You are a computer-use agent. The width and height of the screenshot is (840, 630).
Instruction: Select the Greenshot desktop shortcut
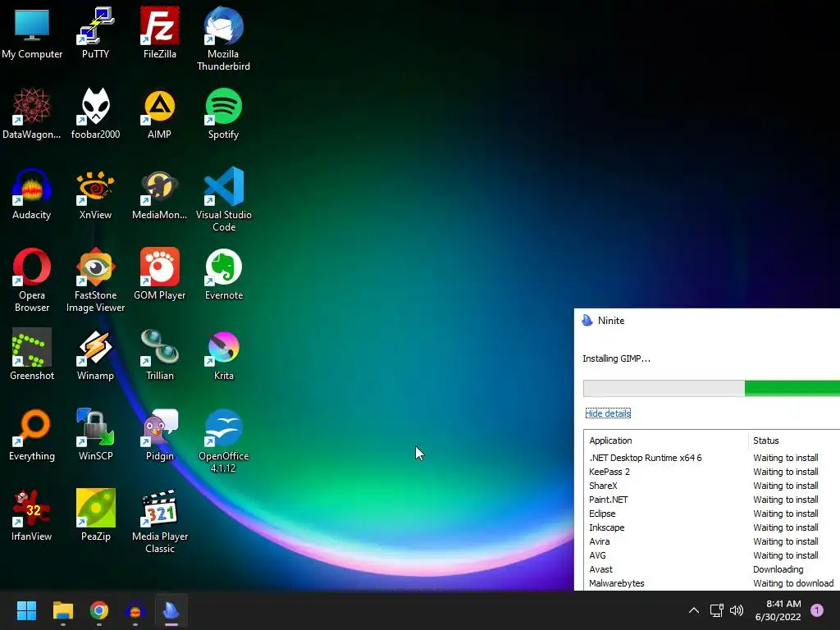(x=32, y=354)
